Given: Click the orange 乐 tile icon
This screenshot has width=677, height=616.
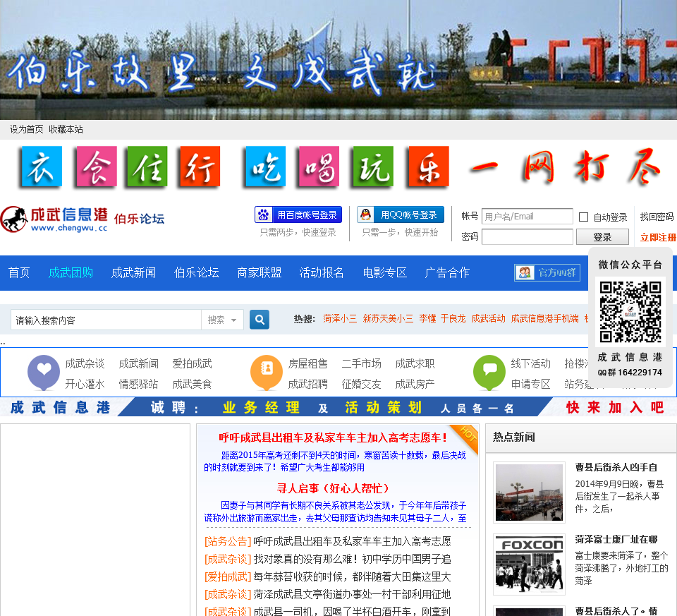Looking at the screenshot, I should click(429, 167).
